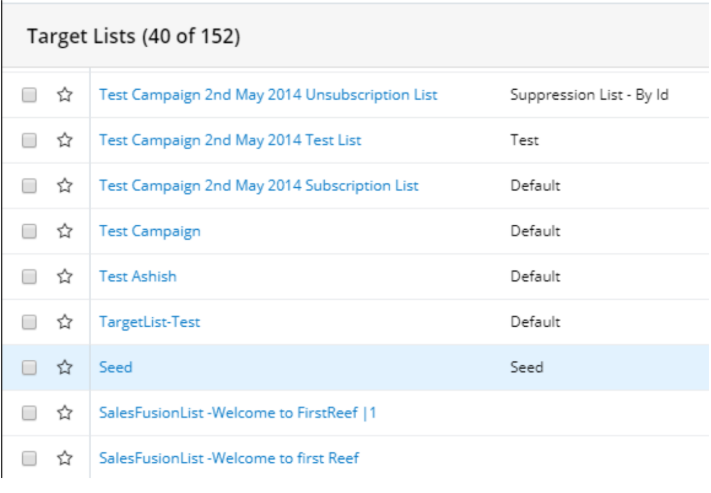Image resolution: width=711 pixels, height=493 pixels.
Task: Open the Seed target list
Action: pyautogui.click(x=115, y=368)
